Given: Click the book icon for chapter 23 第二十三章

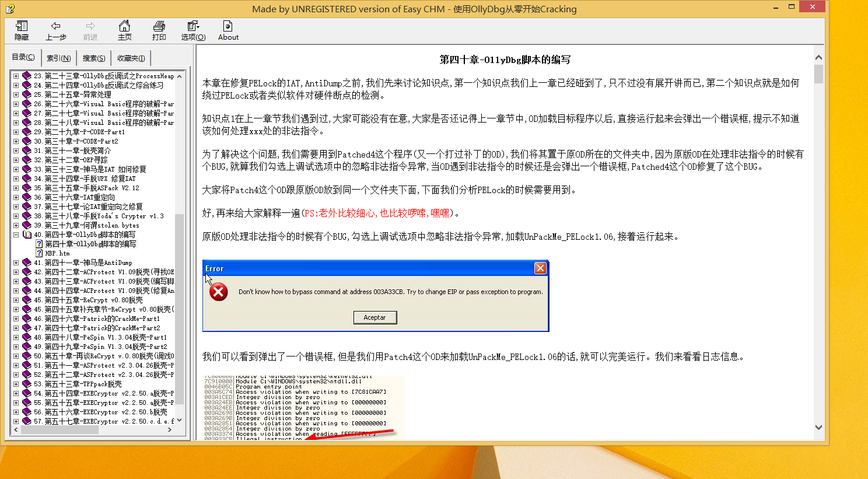Looking at the screenshot, I should pos(27,76).
